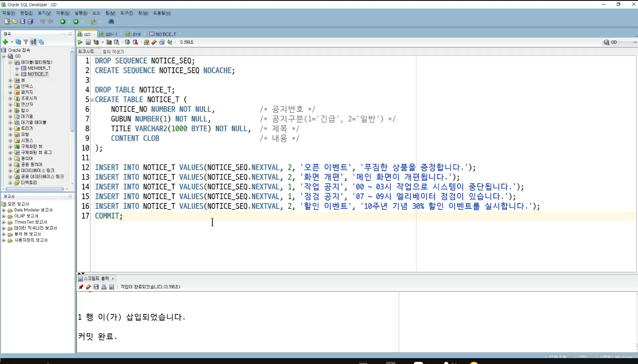Open the dropdown arrow beside the New Connection plus

pos(12,42)
